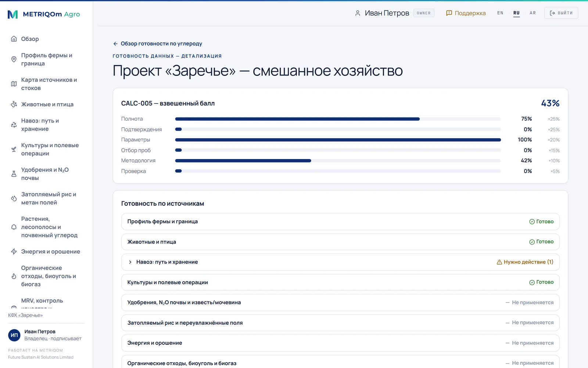This screenshot has height=368, width=588.
Task: Click the recycle icon for Навоз: путь и хранение
Action: (14, 125)
